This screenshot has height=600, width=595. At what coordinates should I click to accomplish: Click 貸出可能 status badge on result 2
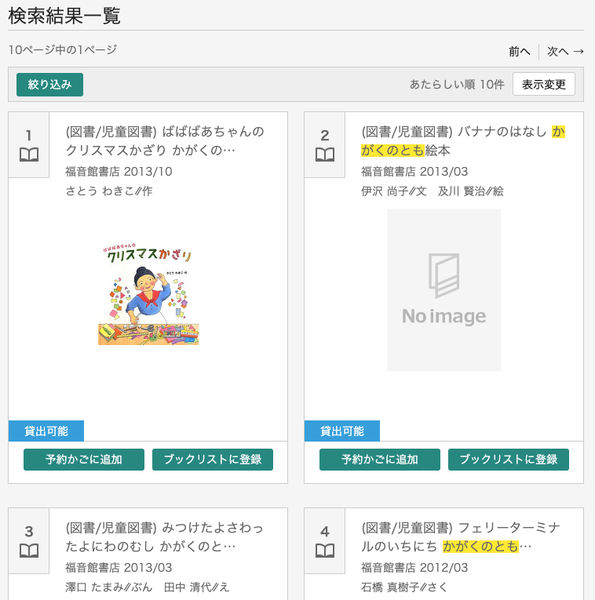[x=342, y=431]
